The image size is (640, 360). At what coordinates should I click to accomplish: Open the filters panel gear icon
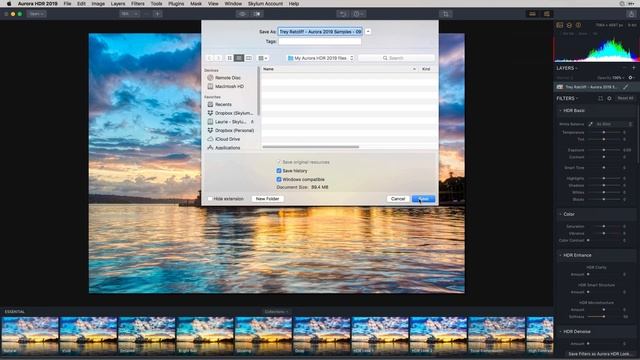[x=609, y=98]
